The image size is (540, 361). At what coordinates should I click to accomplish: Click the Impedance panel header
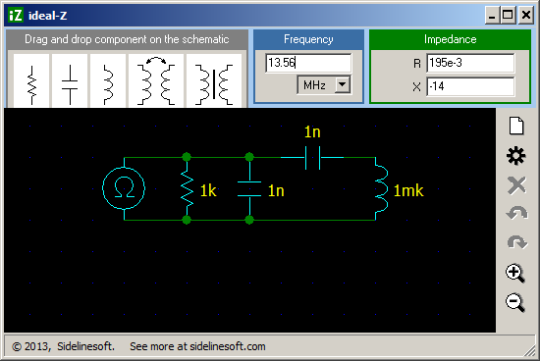click(450, 39)
